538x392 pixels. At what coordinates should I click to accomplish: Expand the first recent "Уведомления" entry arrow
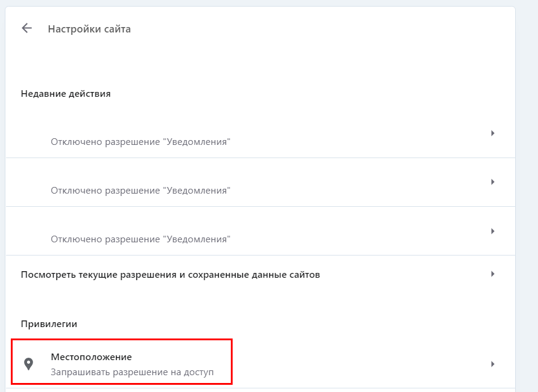click(x=492, y=133)
